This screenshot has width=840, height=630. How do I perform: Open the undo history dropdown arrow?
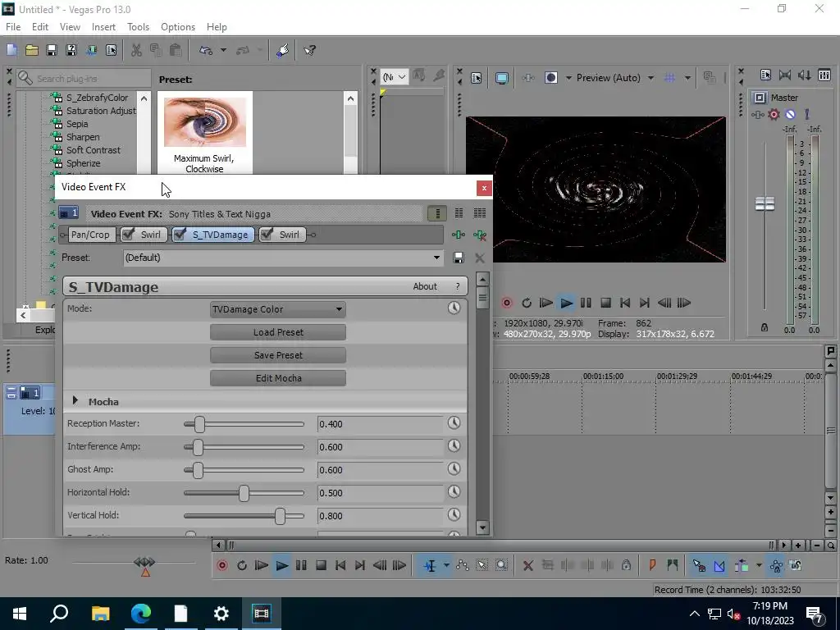(x=223, y=50)
